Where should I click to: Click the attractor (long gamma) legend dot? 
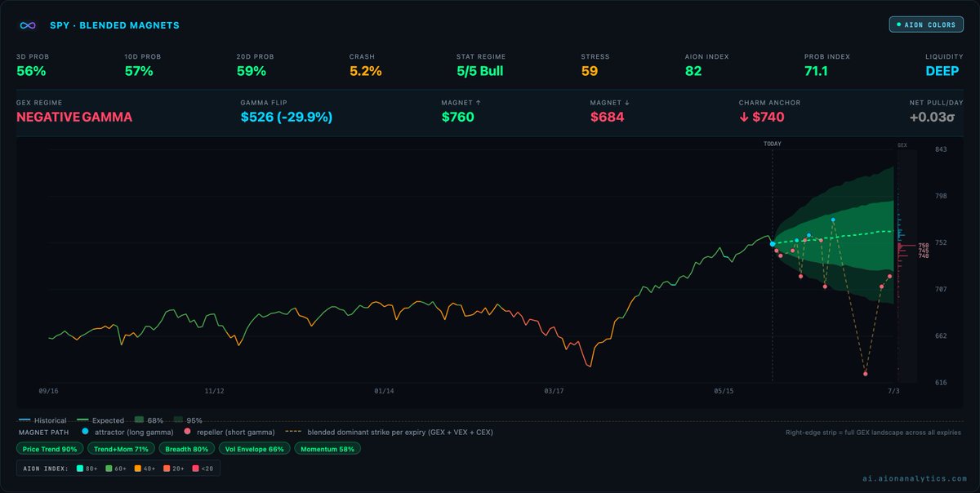point(86,431)
